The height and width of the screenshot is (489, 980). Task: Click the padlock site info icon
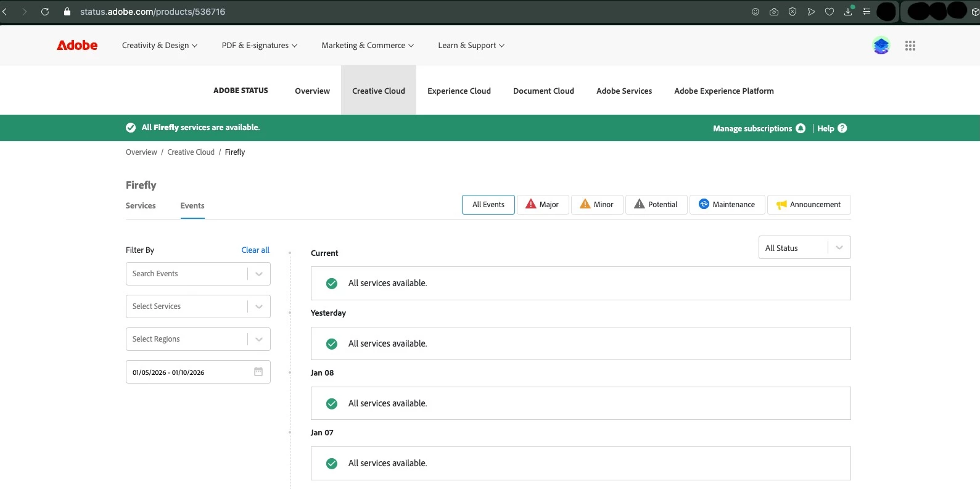click(67, 12)
